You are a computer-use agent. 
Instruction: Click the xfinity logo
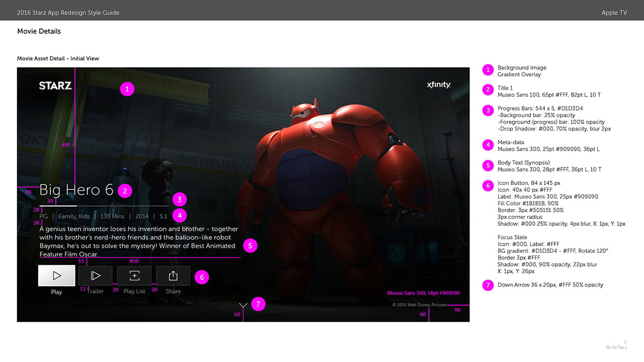tap(439, 84)
